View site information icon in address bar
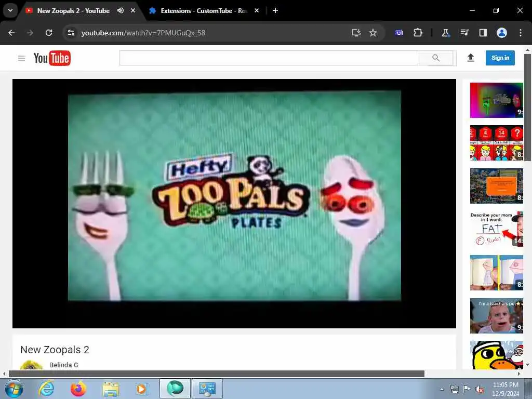This screenshot has width=532, height=399. (71, 33)
